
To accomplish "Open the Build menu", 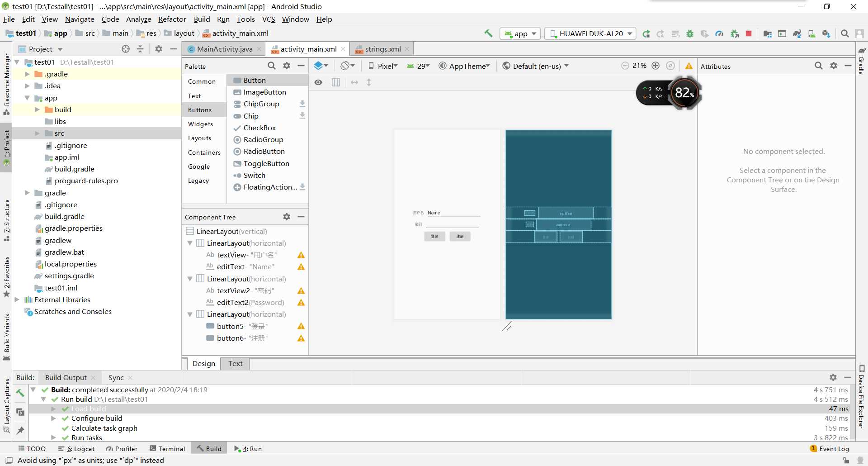I will coord(202,19).
